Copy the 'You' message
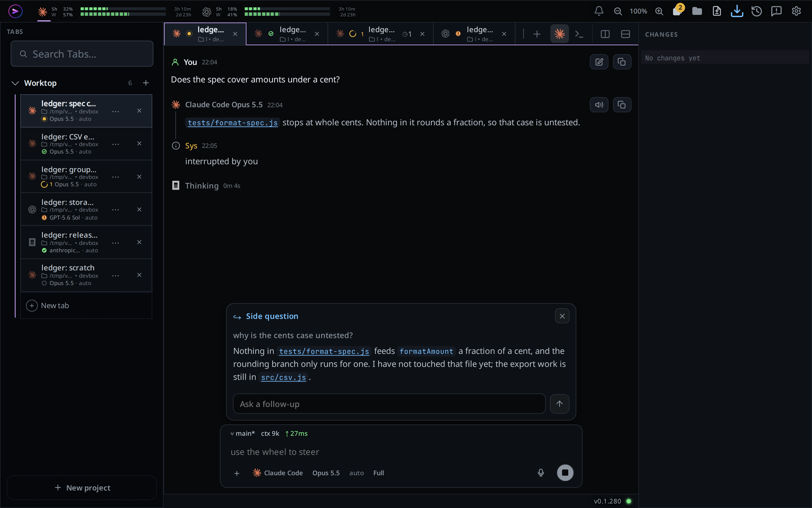 (x=622, y=62)
